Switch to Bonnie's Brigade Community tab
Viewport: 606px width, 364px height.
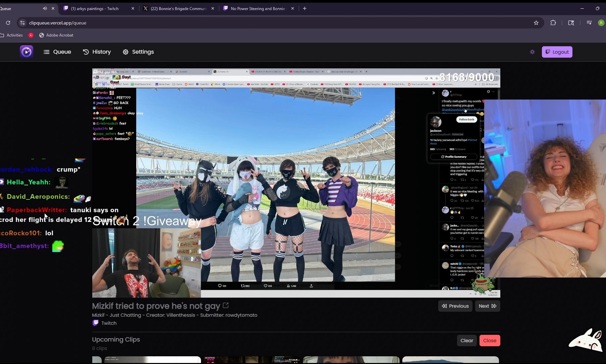coord(179,9)
